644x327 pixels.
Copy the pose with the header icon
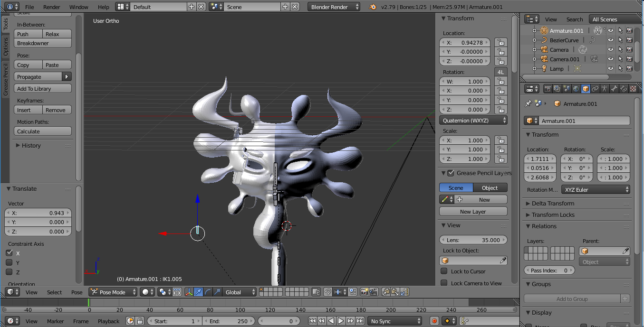click(x=386, y=292)
